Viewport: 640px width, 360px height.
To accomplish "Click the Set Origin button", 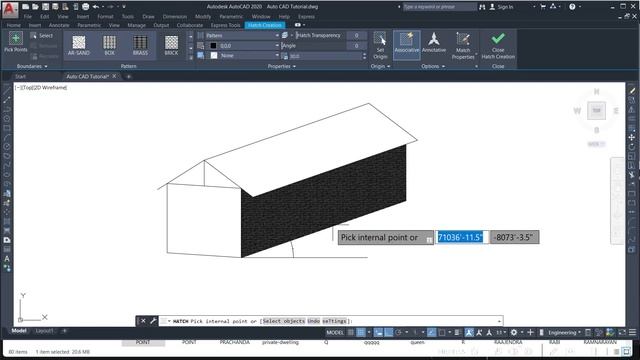I will click(x=380, y=46).
